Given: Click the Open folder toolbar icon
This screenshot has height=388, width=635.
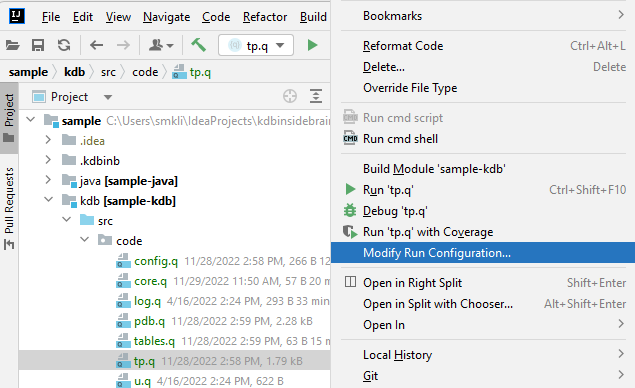Looking at the screenshot, I should 13,45.
